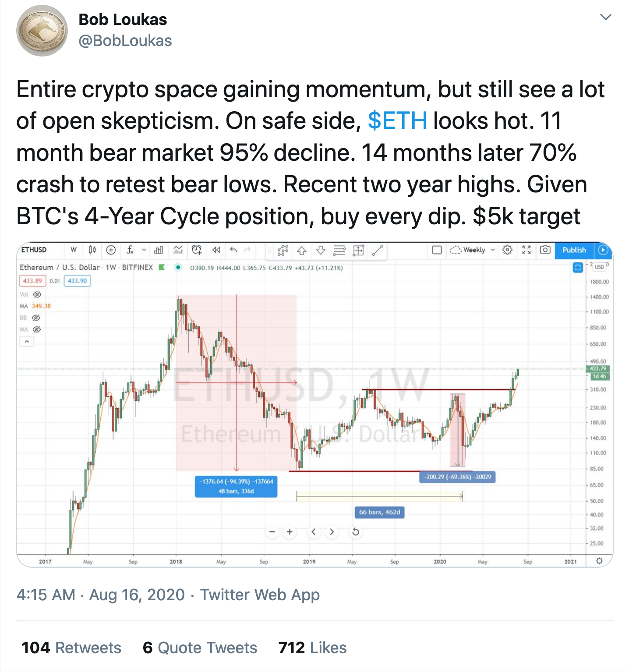The image size is (629, 672).
Task: Enter fullscreen with the expand arrows icon
Action: [x=527, y=251]
